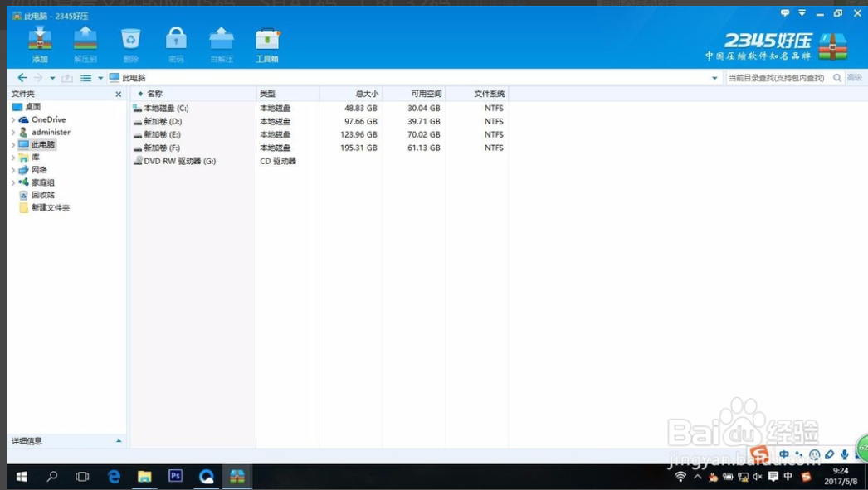Image resolution: width=868 pixels, height=490 pixels.
Task: Open the feedback speech bubble in title bar
Action: (785, 12)
